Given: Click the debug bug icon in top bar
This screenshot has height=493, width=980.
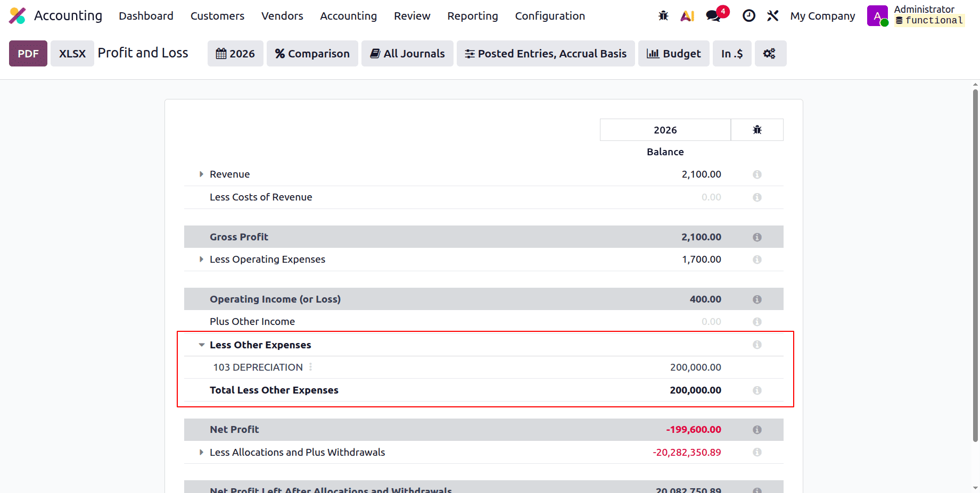Looking at the screenshot, I should click(663, 16).
